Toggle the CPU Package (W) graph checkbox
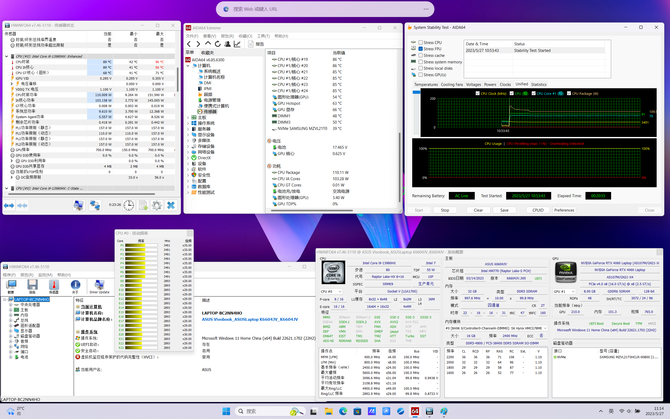 coord(568,93)
